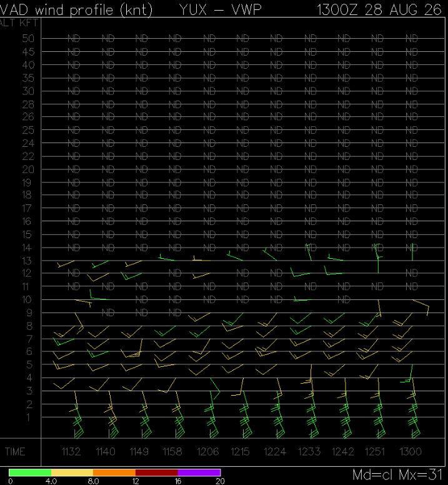Click the purple 16–20 legend swatch
The image size is (448, 485).
click(199, 472)
